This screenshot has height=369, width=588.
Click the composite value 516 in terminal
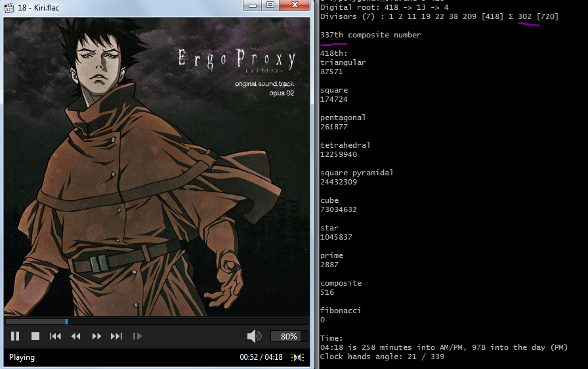327,292
